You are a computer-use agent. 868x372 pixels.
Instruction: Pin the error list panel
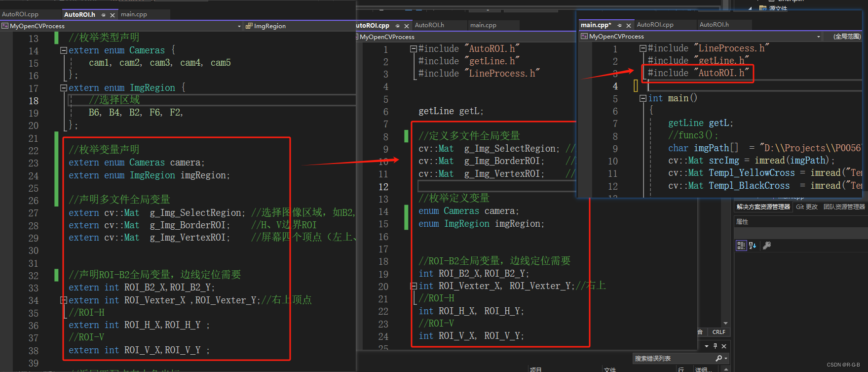pyautogui.click(x=715, y=346)
